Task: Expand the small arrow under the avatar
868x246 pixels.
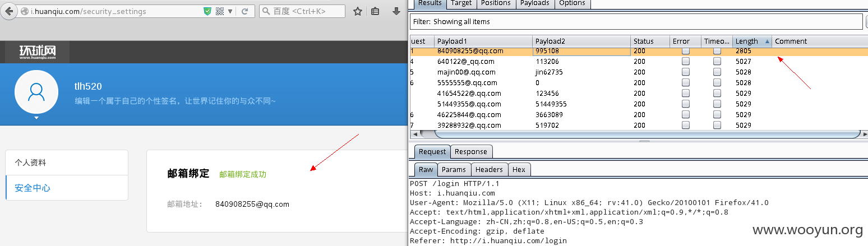Action: [x=36, y=118]
